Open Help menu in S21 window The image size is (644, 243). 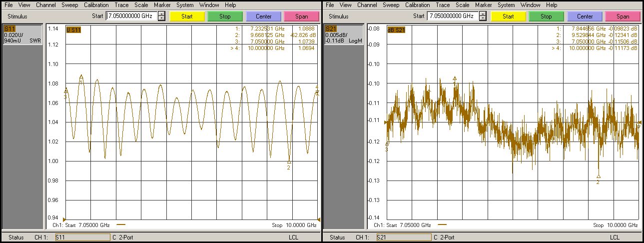[552, 5]
